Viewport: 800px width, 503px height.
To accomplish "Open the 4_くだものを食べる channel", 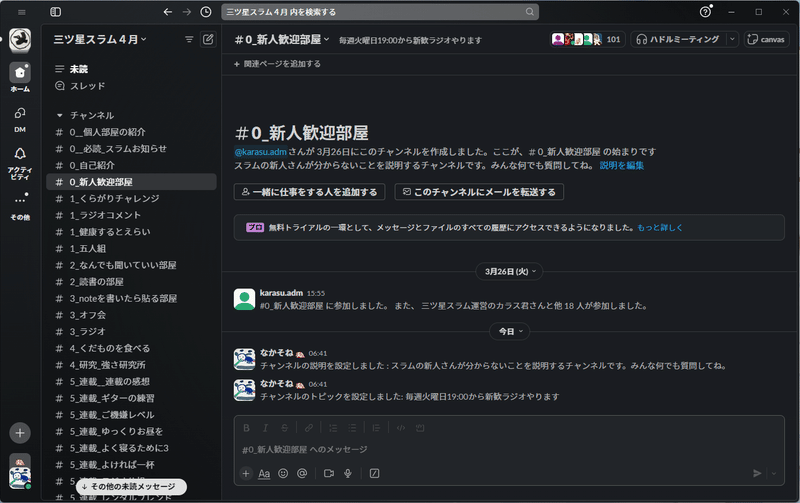I will 132,348.
